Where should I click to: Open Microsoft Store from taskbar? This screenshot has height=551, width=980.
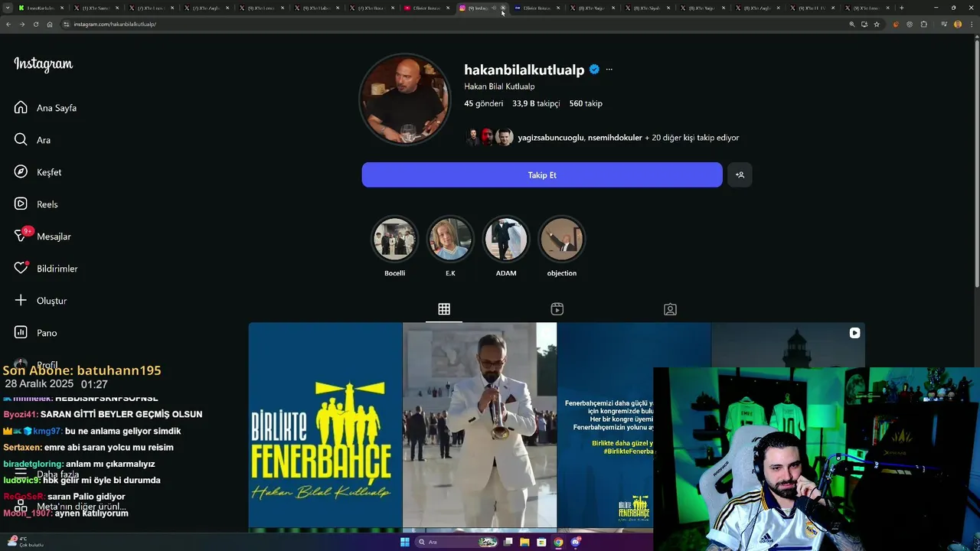pos(542,542)
